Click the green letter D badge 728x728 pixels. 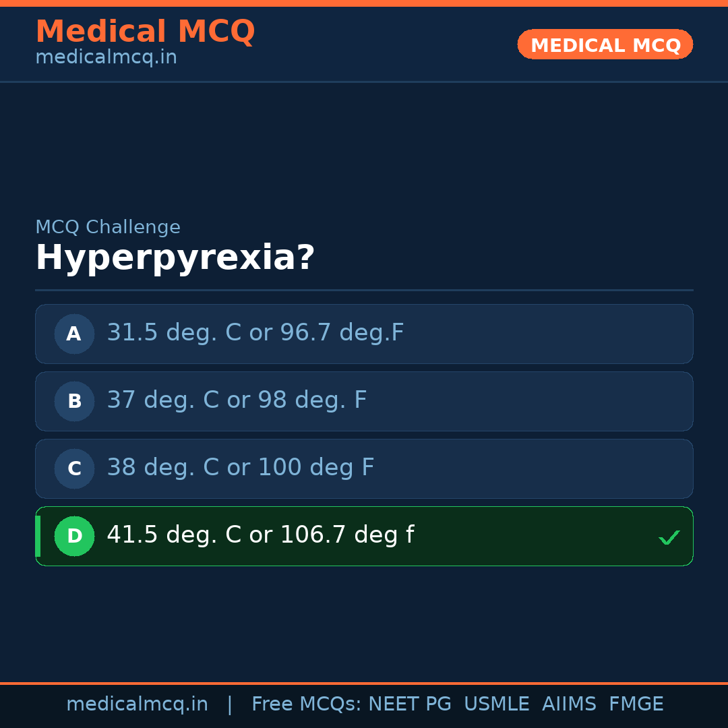[x=74, y=536]
